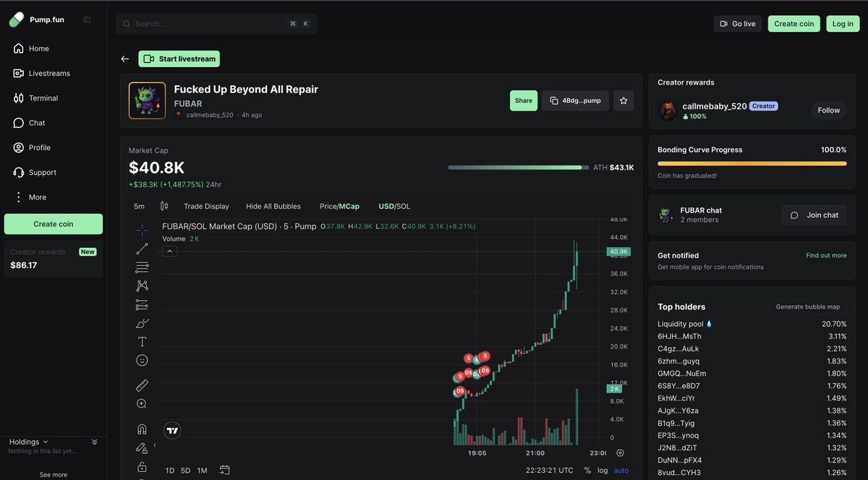Select the trend line drawing tool

pyautogui.click(x=142, y=249)
